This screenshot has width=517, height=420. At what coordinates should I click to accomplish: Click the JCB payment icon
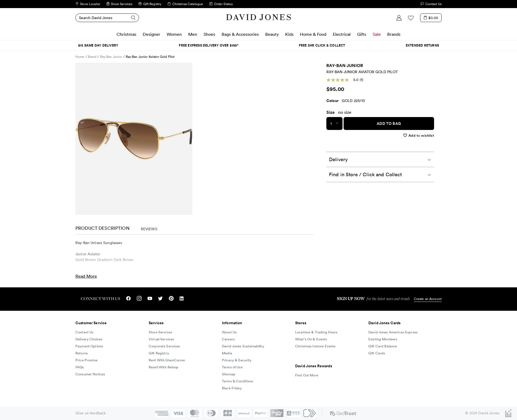click(228, 413)
